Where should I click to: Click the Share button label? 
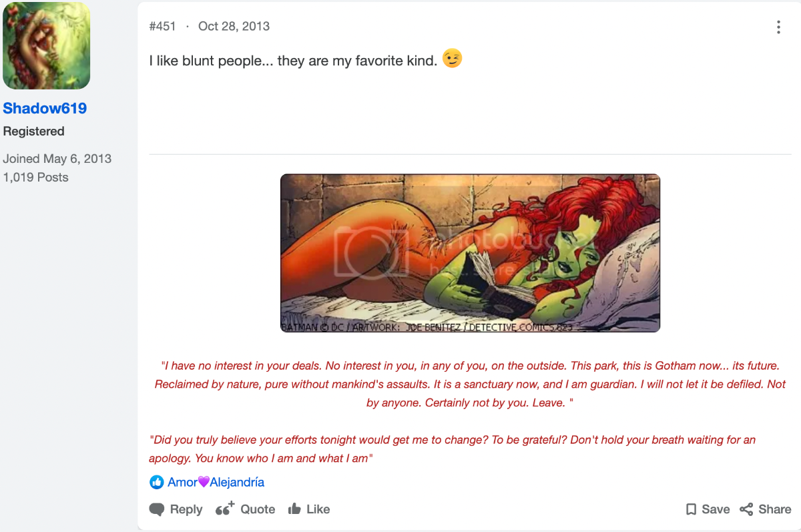(775, 509)
